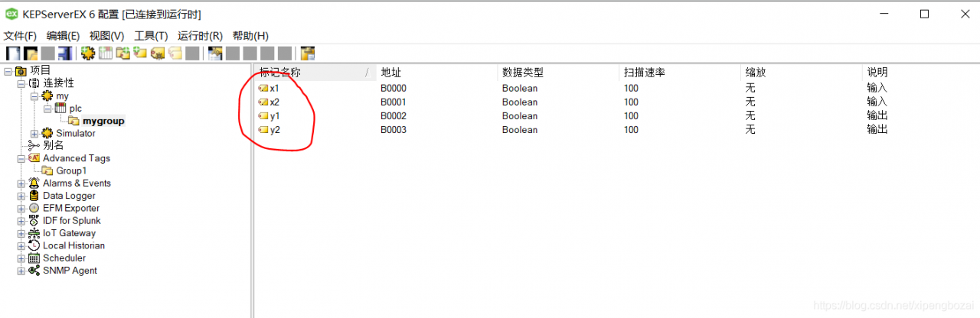Launch Quick Client from the toolbar
Screen dimensions: 980x318
pos(307,53)
